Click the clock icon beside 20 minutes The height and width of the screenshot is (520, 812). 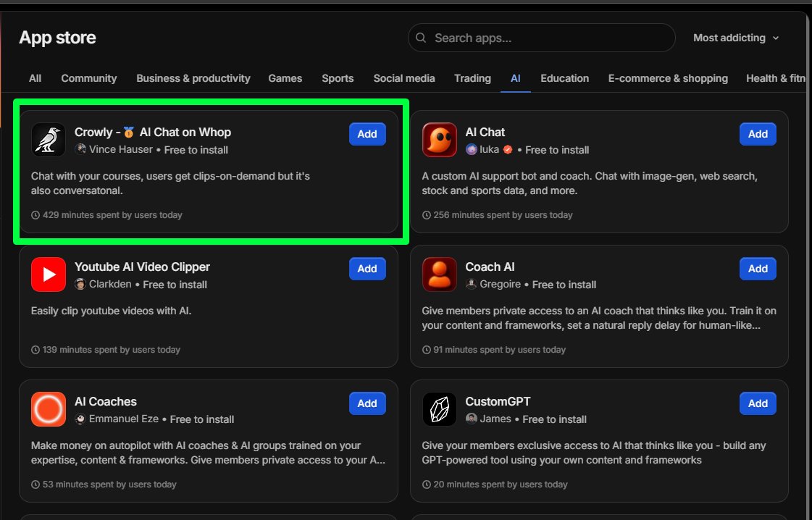point(426,485)
